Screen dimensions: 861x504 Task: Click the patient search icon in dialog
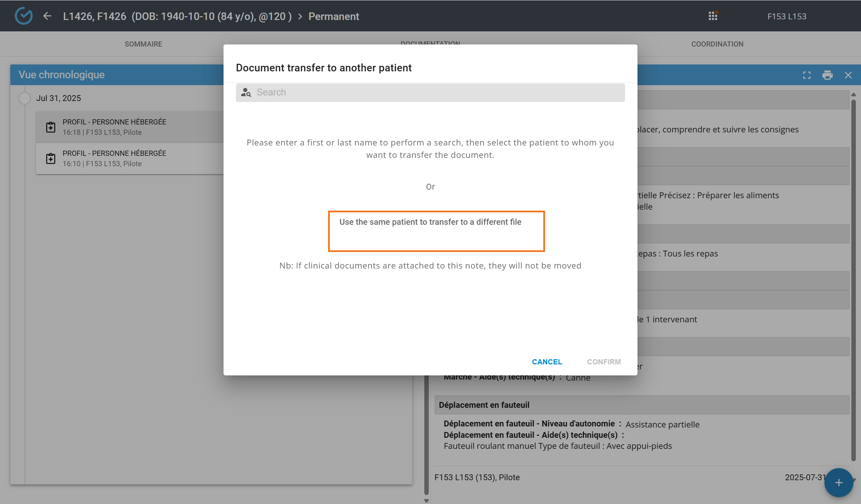(x=246, y=92)
